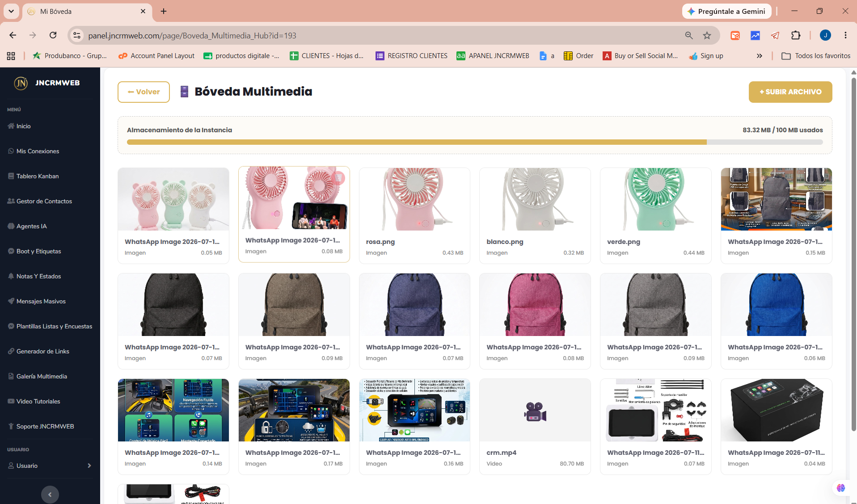
Task: Click the storage usage progress bar
Action: point(475,142)
